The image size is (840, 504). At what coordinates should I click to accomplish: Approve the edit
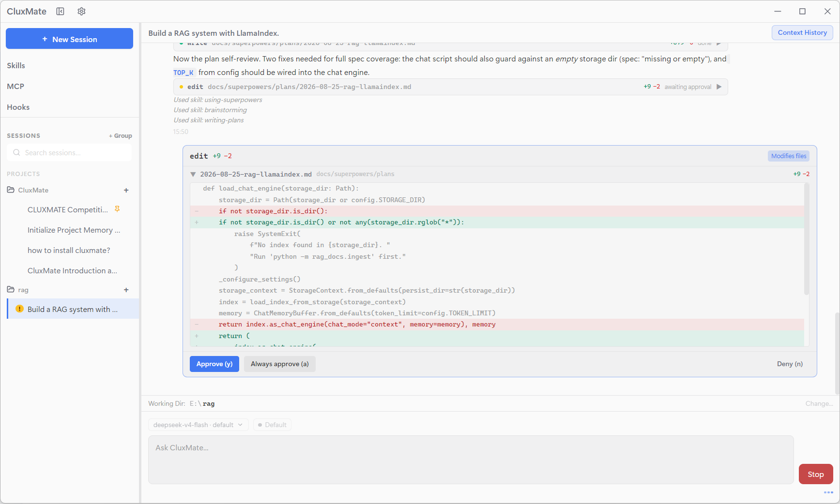(x=214, y=364)
